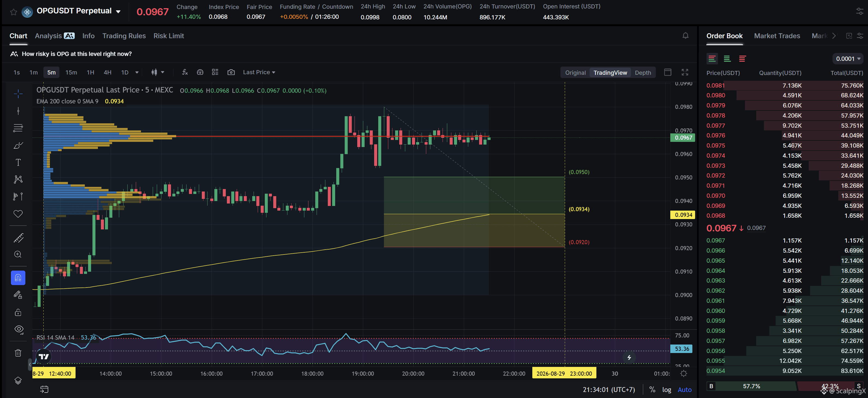Image resolution: width=868 pixels, height=398 pixels.
Task: Open the indicators fx icon
Action: (185, 72)
